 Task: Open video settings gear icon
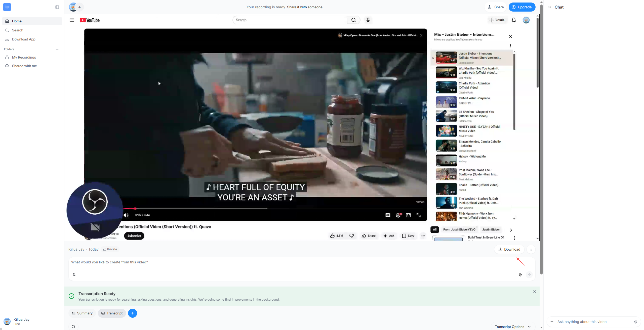[x=398, y=215]
